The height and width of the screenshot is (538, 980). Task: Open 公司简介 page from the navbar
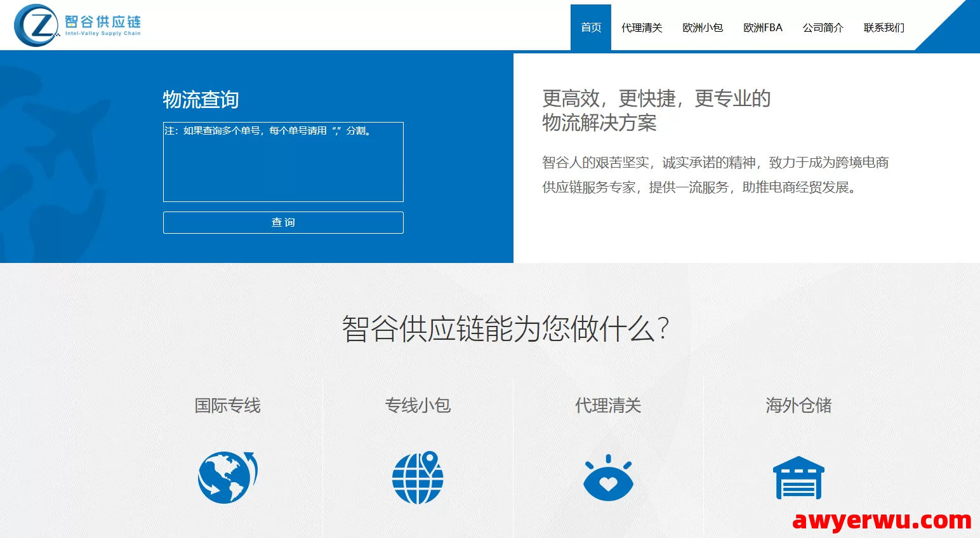coord(823,27)
